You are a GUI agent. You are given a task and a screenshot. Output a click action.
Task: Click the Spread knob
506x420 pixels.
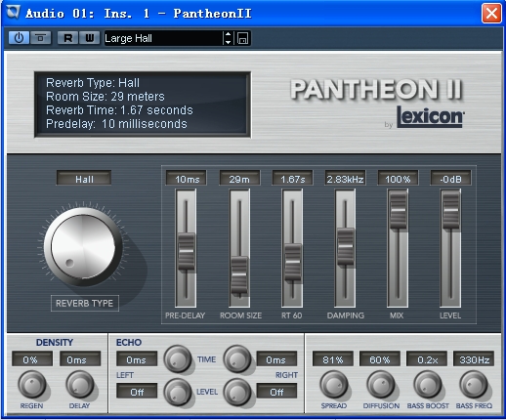(334, 385)
